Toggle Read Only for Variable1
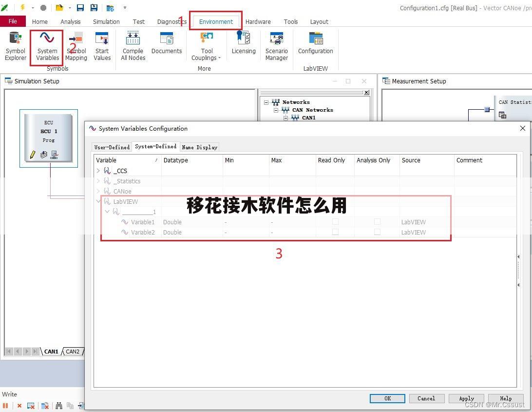The height and width of the screenshot is (412, 532). point(335,222)
